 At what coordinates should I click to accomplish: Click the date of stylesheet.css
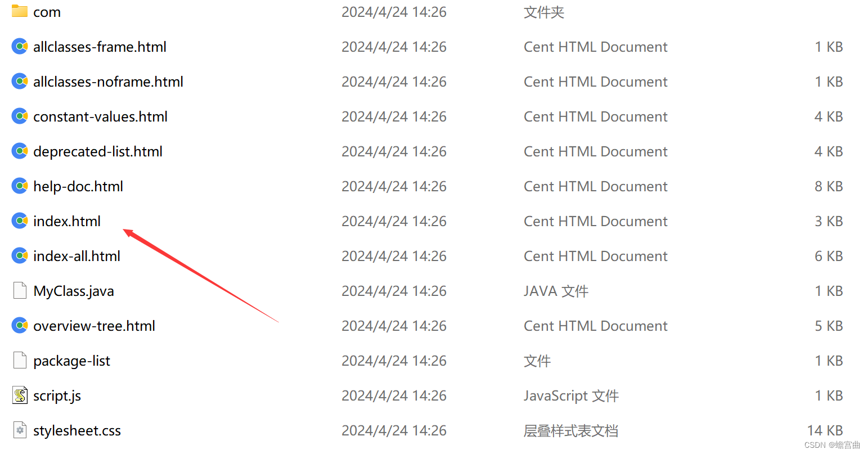[x=394, y=430]
